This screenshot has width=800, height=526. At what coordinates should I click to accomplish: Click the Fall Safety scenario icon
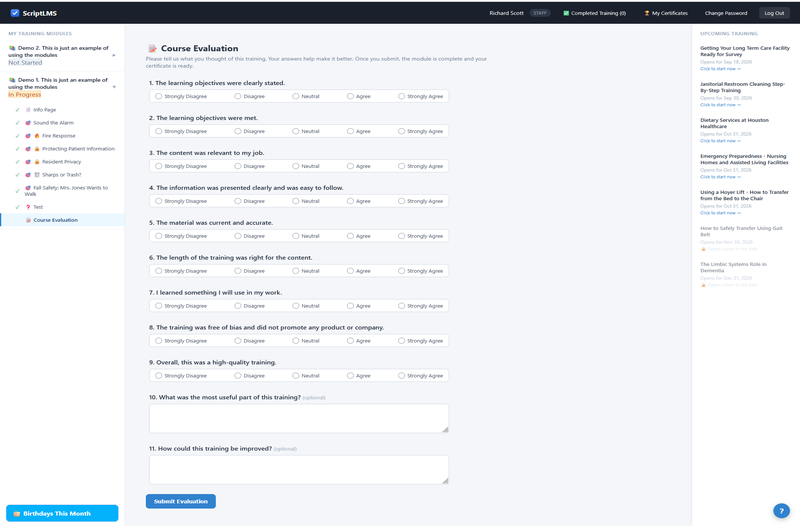pos(28,188)
